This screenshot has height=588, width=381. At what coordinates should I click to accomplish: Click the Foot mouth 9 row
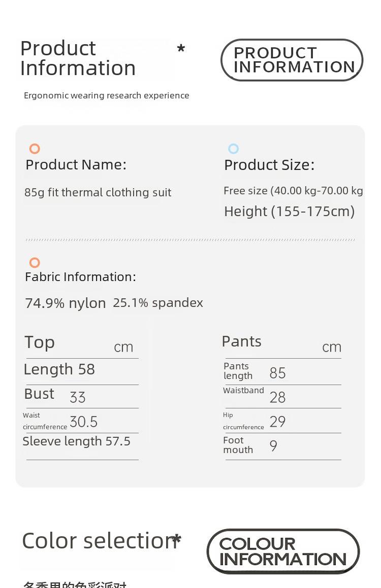coord(282,445)
